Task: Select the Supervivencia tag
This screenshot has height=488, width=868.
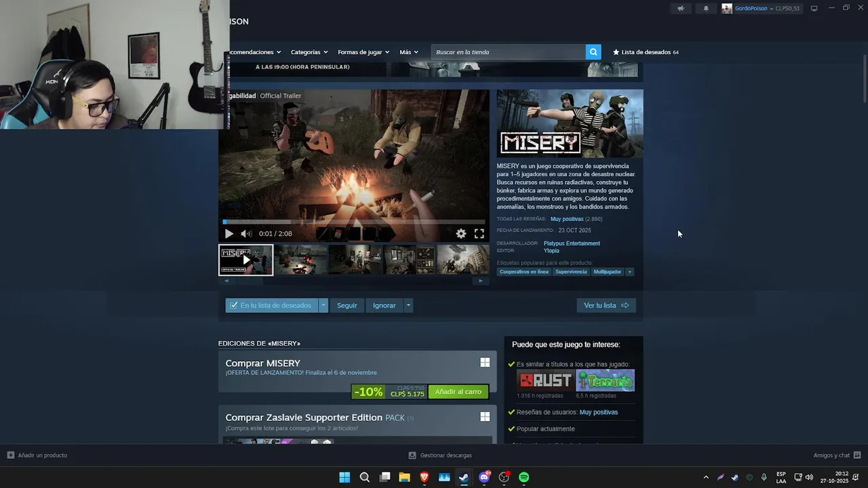Action: [571, 272]
